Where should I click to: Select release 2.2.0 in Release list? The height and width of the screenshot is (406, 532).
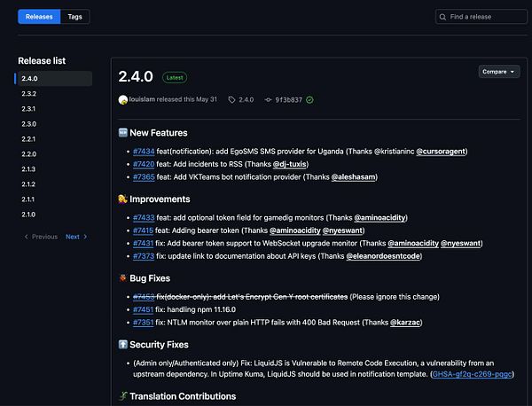click(x=29, y=154)
